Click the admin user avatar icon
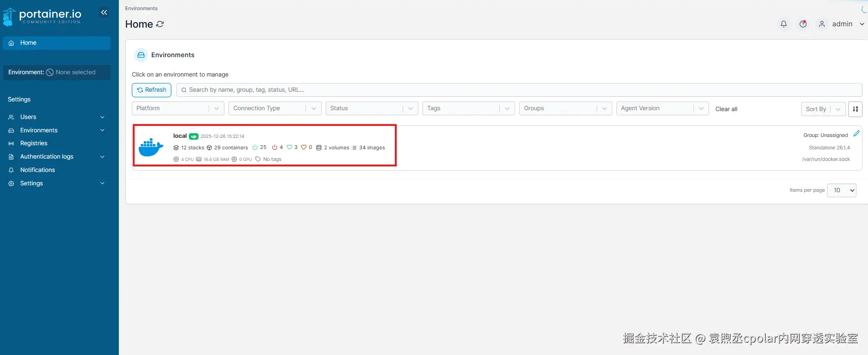 822,24
